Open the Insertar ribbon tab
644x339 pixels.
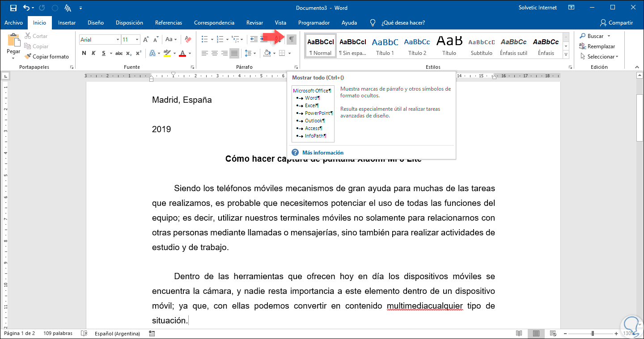pyautogui.click(x=67, y=23)
